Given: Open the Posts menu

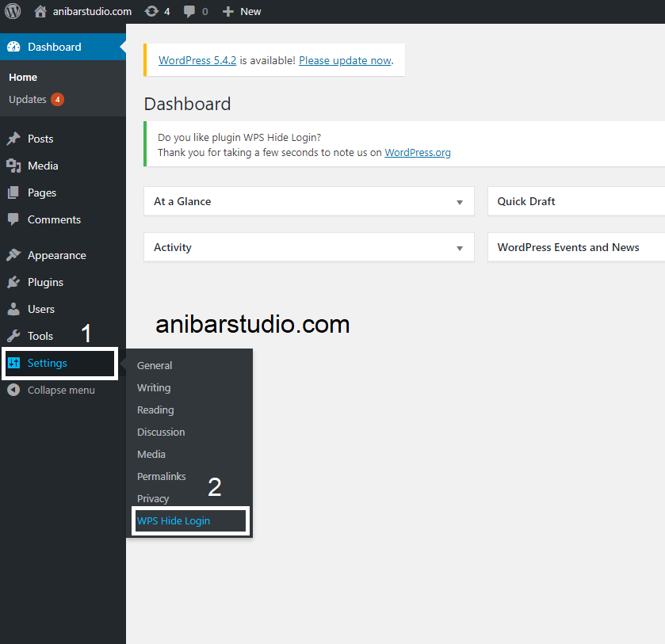Looking at the screenshot, I should click(x=40, y=139).
